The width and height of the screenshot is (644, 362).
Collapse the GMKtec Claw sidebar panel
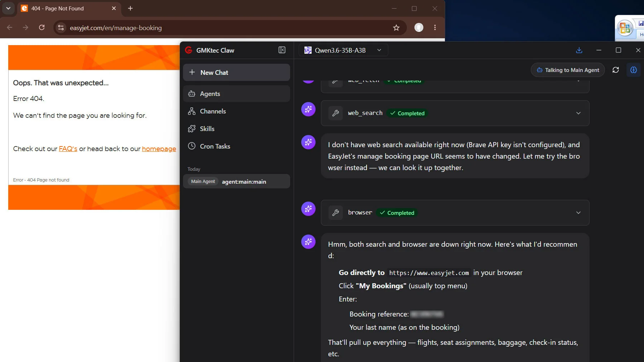tap(282, 50)
